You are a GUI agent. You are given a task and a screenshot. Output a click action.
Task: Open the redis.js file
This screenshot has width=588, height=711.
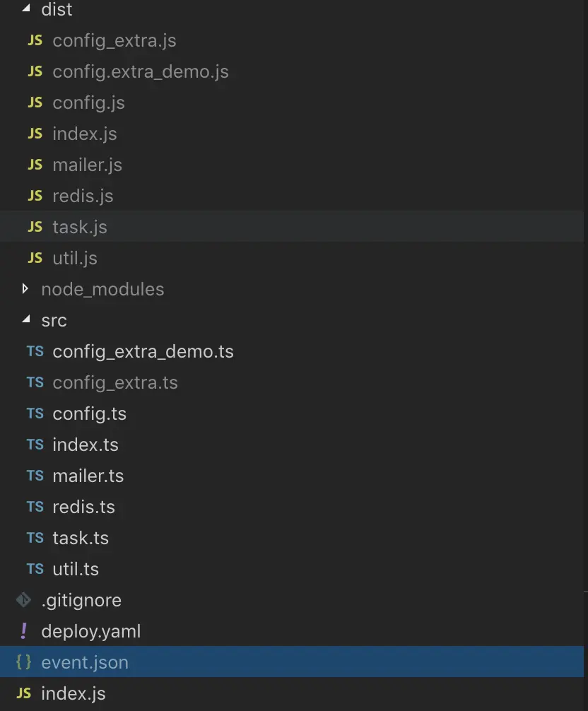point(83,196)
